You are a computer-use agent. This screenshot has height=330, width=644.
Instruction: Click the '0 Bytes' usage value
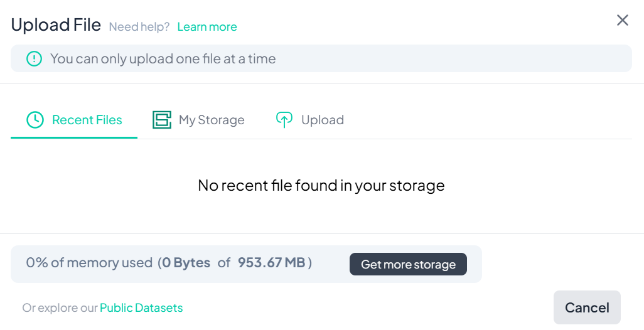pyautogui.click(x=186, y=263)
